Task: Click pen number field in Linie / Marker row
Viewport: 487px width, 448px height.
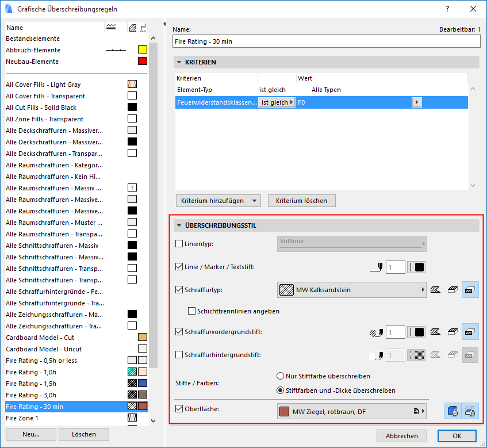Action: pyautogui.click(x=396, y=267)
